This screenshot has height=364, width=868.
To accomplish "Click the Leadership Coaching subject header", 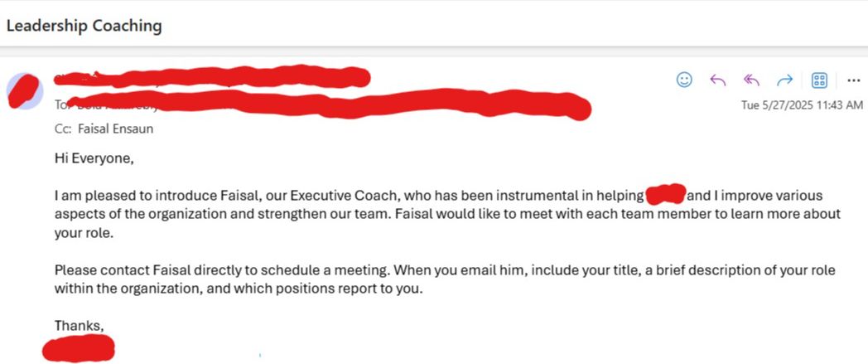I will [84, 26].
